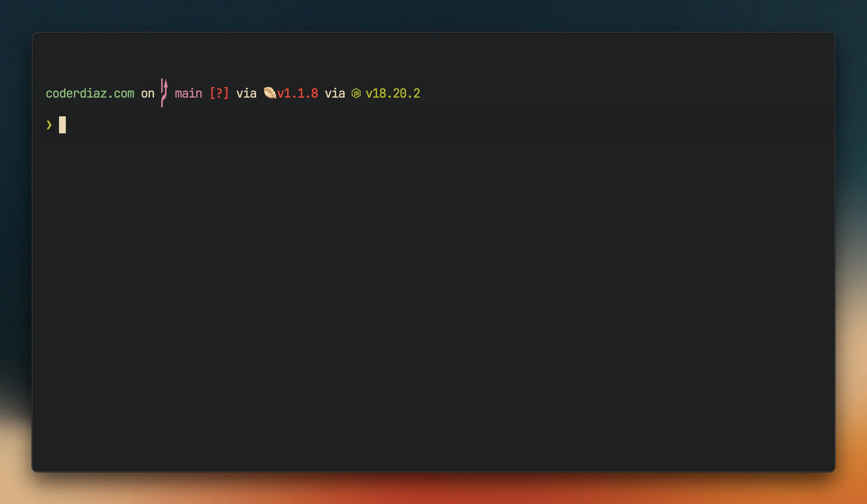The image size is (867, 504).
Task: Select the main branch name text
Action: click(188, 94)
